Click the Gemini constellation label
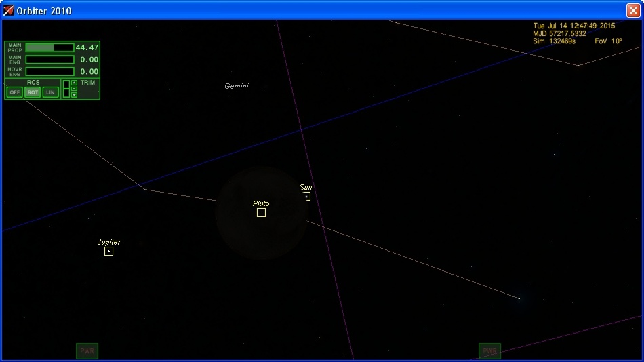644x362 pixels. click(237, 86)
